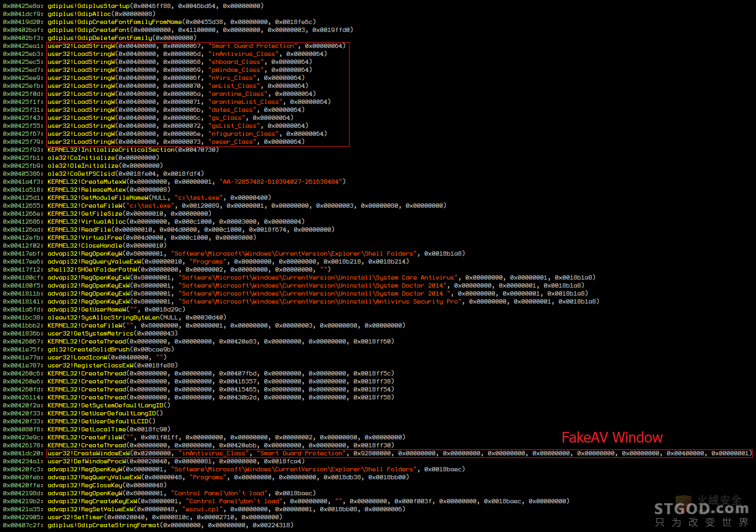Click the gdi32!CreateSolidBrush call

[x=88, y=349]
